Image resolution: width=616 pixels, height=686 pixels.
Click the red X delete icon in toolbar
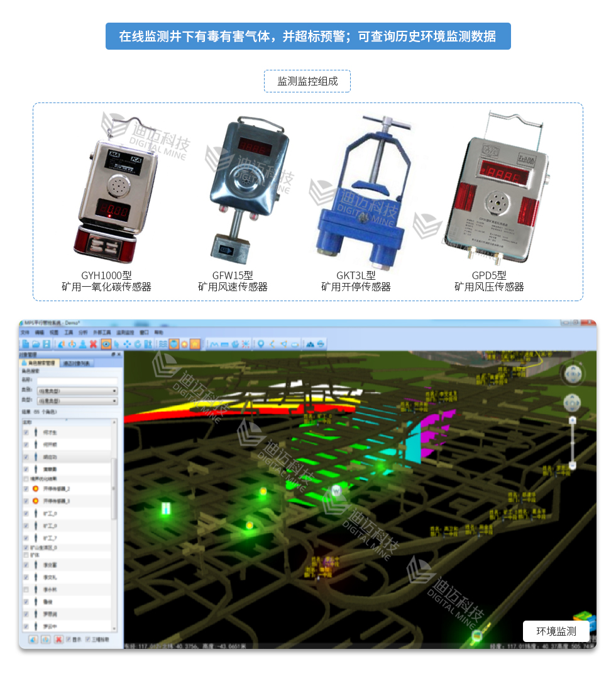click(x=93, y=344)
